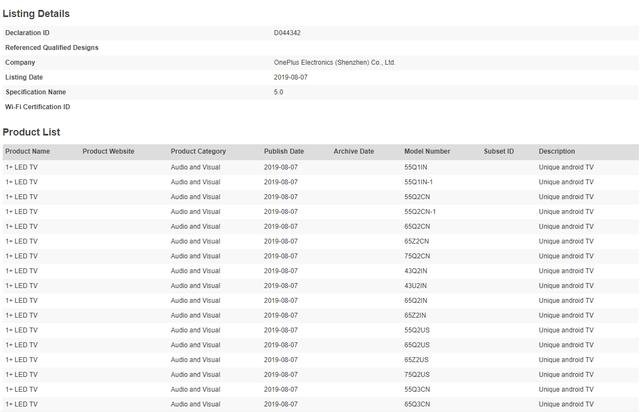The image size is (640, 412).
Task: Click the Declaration ID label
Action: pos(27,33)
